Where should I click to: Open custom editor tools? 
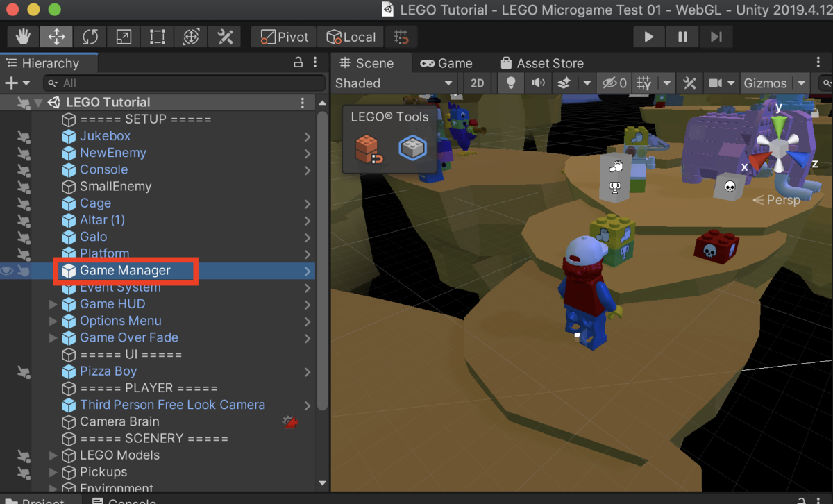click(x=224, y=37)
